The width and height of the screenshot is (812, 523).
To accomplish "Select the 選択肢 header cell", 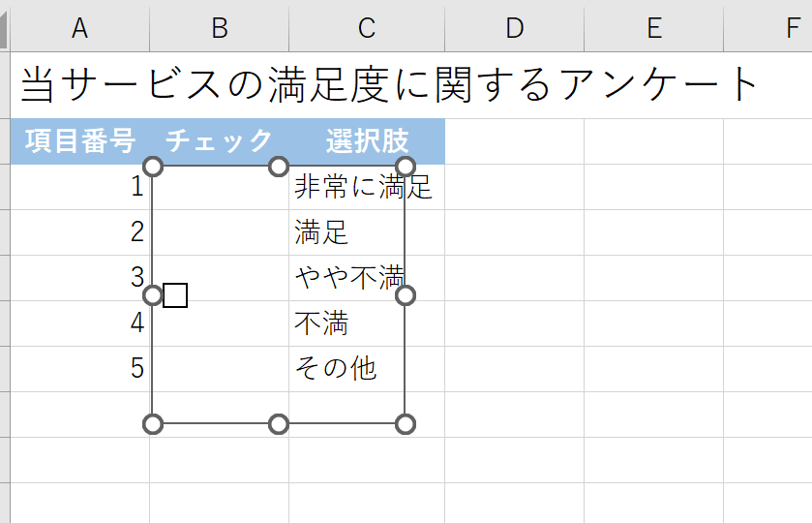I will (367, 141).
